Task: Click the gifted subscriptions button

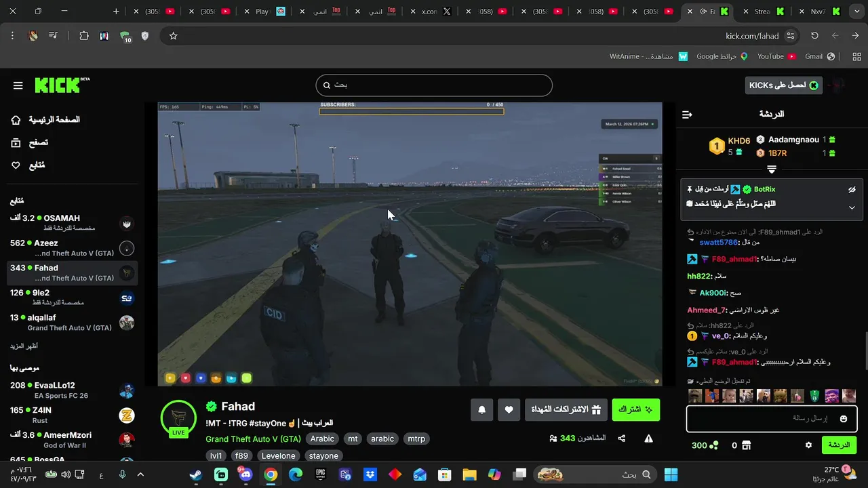Action: 566,409
